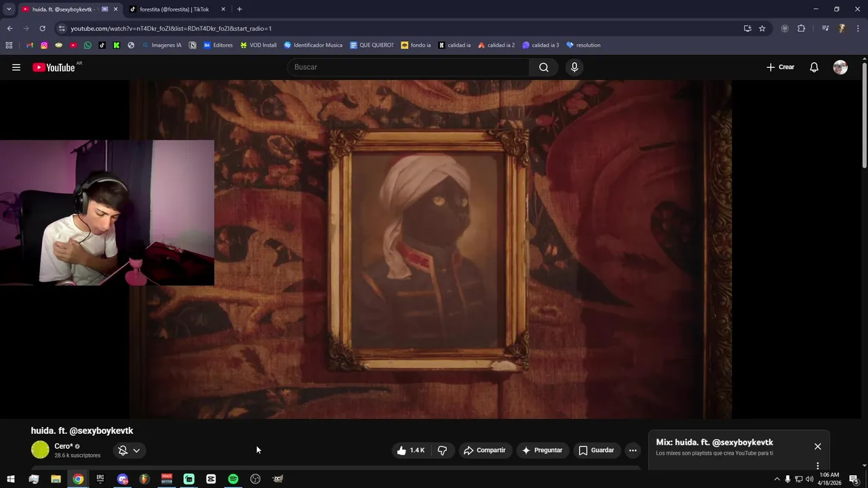Viewport: 868px width, 488px height.
Task: Open the Identificador Musica bookmark
Action: coord(313,45)
